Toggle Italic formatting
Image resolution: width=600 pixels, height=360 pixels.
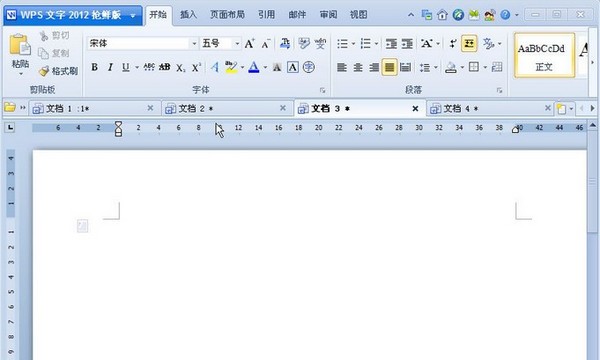pos(110,67)
